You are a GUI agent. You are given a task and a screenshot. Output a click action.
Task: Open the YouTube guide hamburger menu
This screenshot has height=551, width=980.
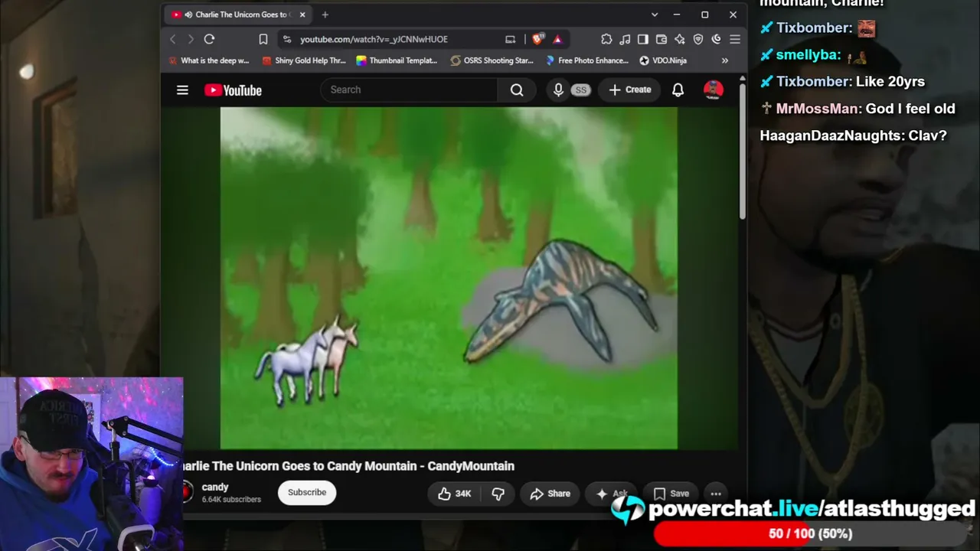182,90
